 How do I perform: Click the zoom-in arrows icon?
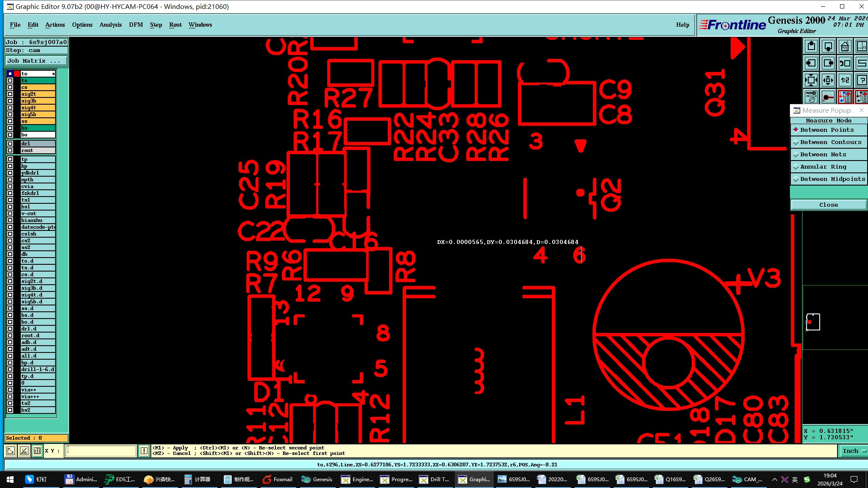tap(811, 80)
